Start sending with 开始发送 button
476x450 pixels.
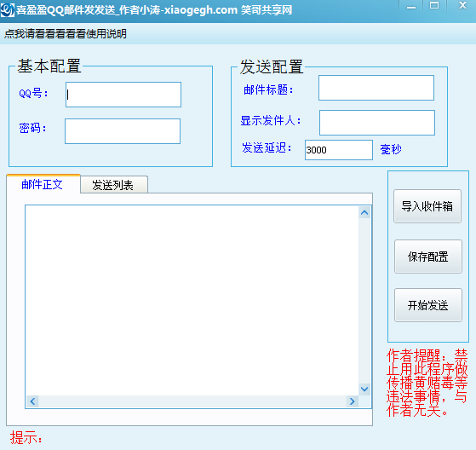[x=428, y=305]
